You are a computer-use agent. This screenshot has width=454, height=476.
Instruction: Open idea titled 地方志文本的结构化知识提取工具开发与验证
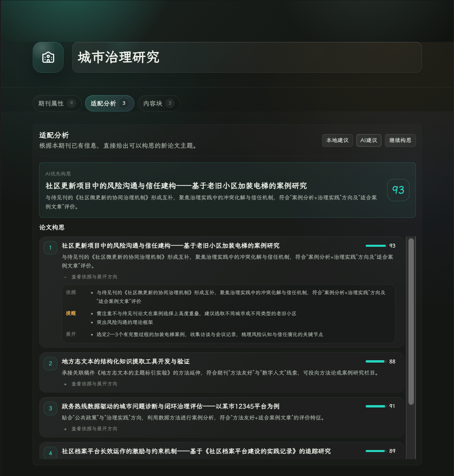(x=125, y=362)
